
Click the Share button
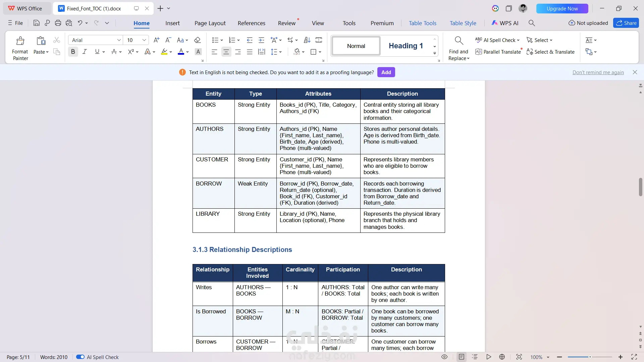(x=626, y=23)
